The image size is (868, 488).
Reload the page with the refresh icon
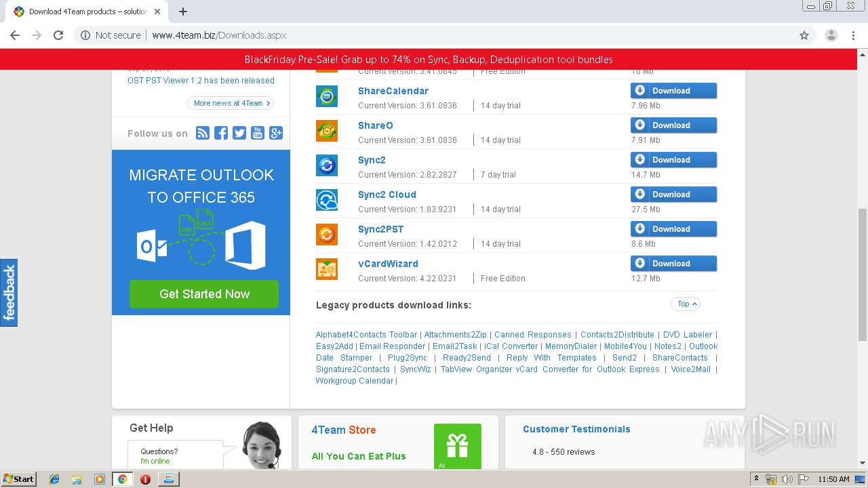click(x=58, y=35)
